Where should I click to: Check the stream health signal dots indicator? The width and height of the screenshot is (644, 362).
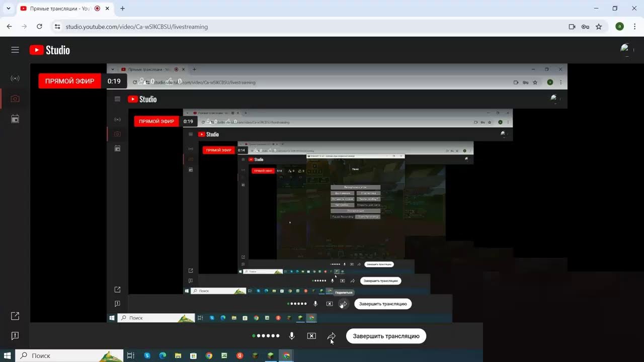pos(266,336)
